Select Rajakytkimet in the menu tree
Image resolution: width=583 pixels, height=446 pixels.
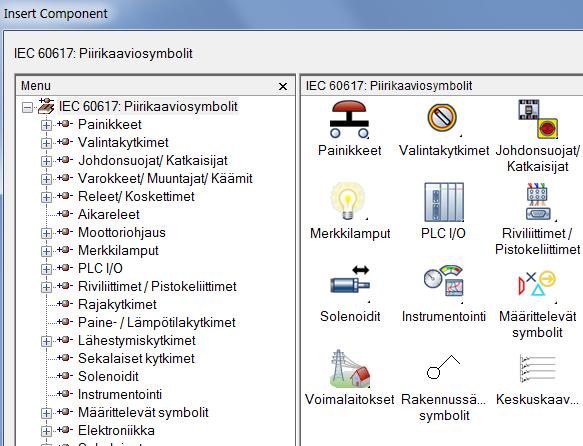pyautogui.click(x=117, y=305)
